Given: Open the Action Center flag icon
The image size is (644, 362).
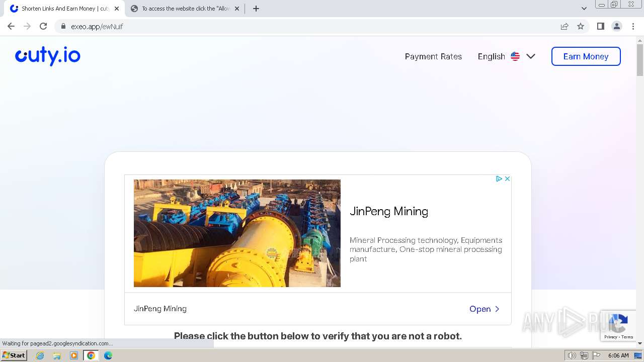Looking at the screenshot, I should coord(596,355).
